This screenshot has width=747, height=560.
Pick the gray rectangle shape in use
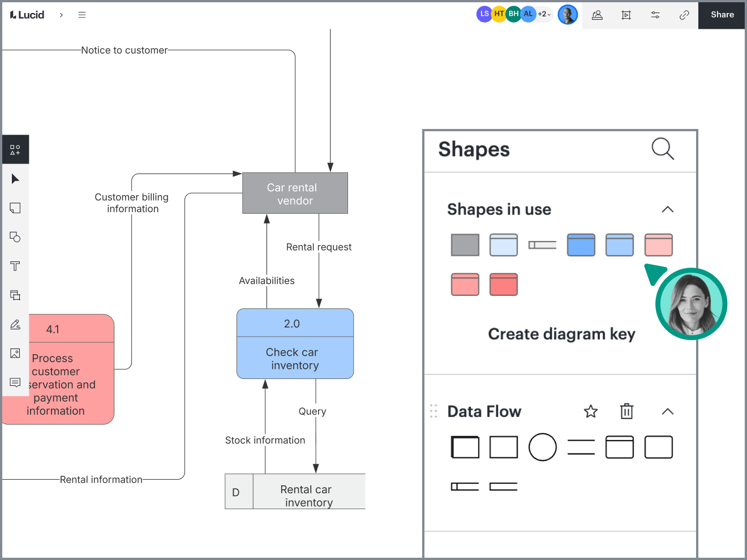(x=465, y=245)
